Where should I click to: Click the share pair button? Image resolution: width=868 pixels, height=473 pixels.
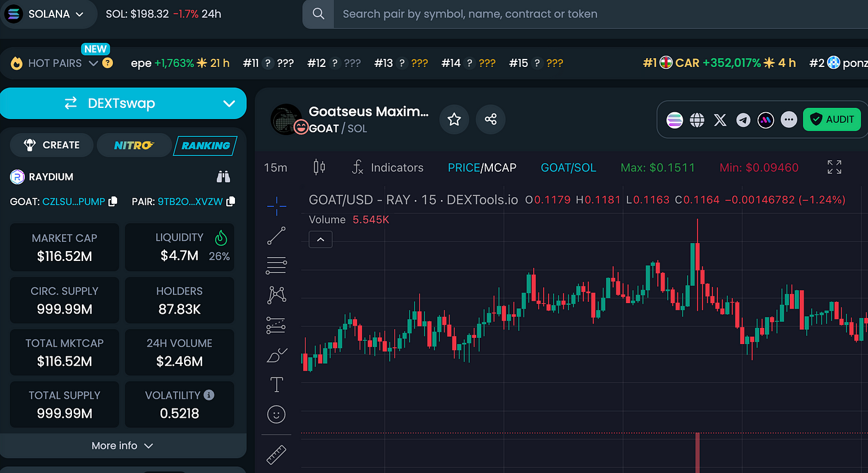pos(490,119)
